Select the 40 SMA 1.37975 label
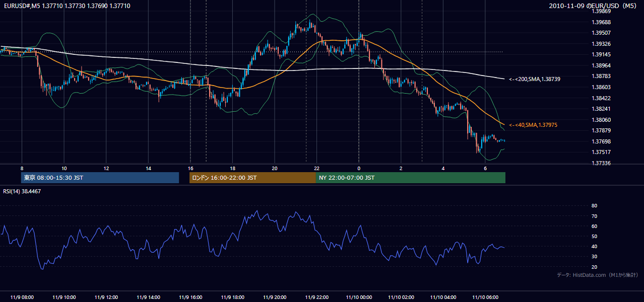 [533, 125]
